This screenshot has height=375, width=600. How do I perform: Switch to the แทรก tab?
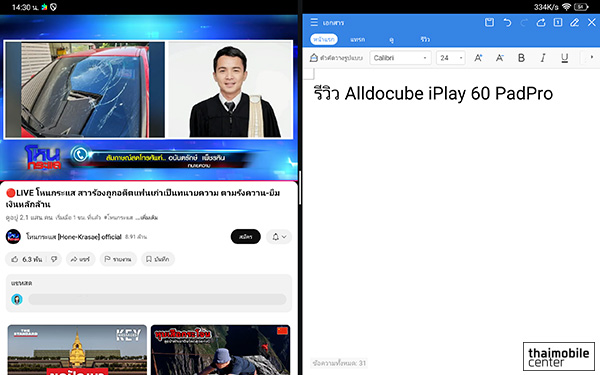tap(357, 39)
